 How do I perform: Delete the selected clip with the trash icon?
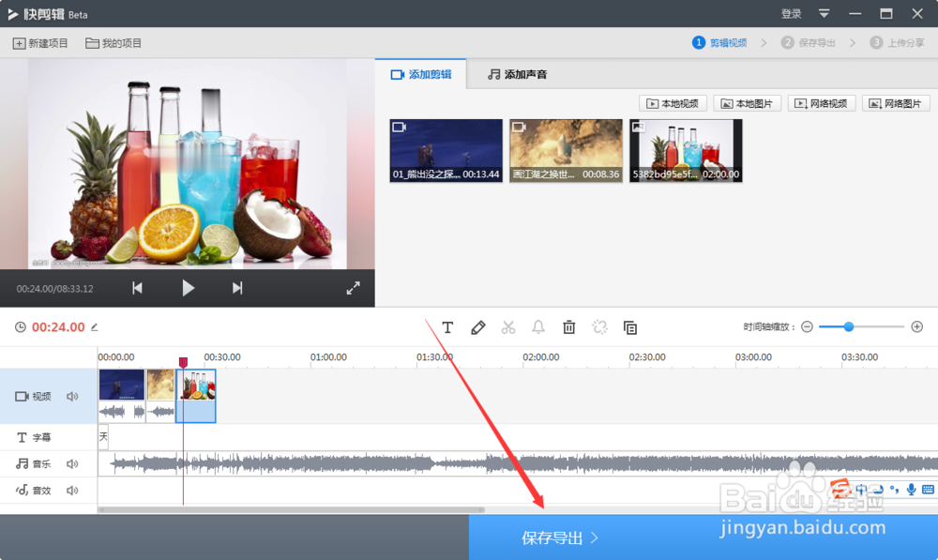569,327
